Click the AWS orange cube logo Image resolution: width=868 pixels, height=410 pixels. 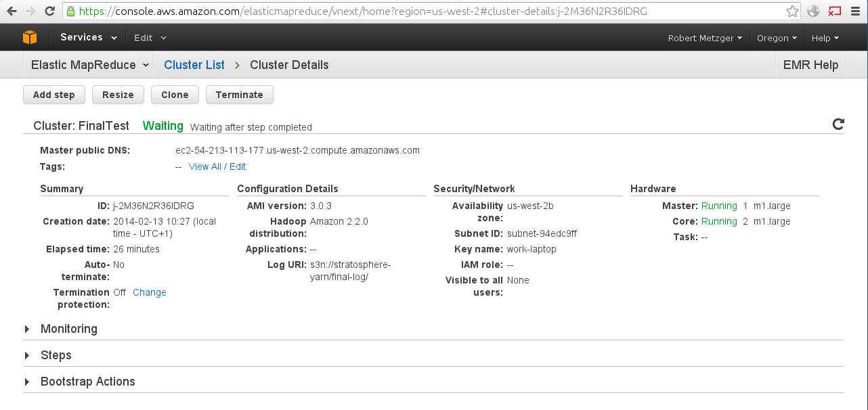pos(30,37)
